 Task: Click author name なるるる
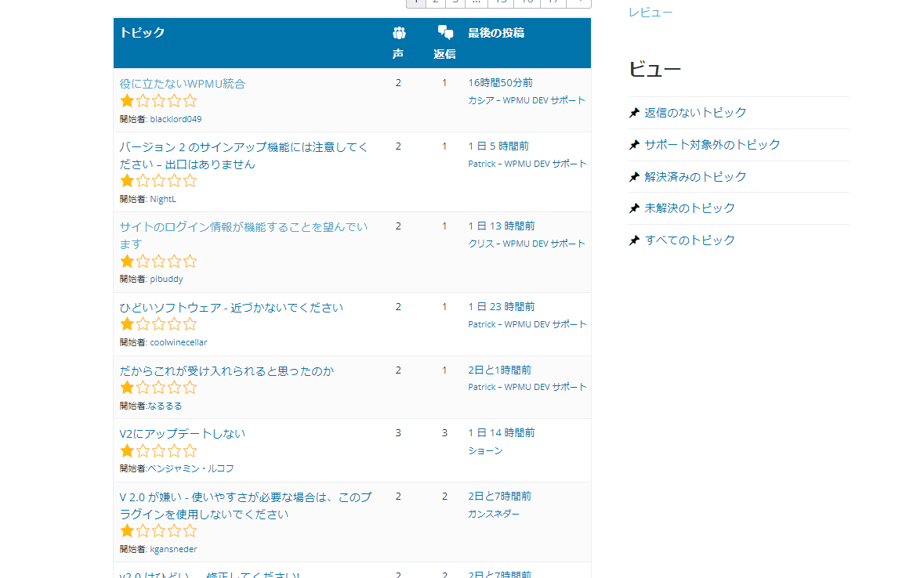pos(165,406)
